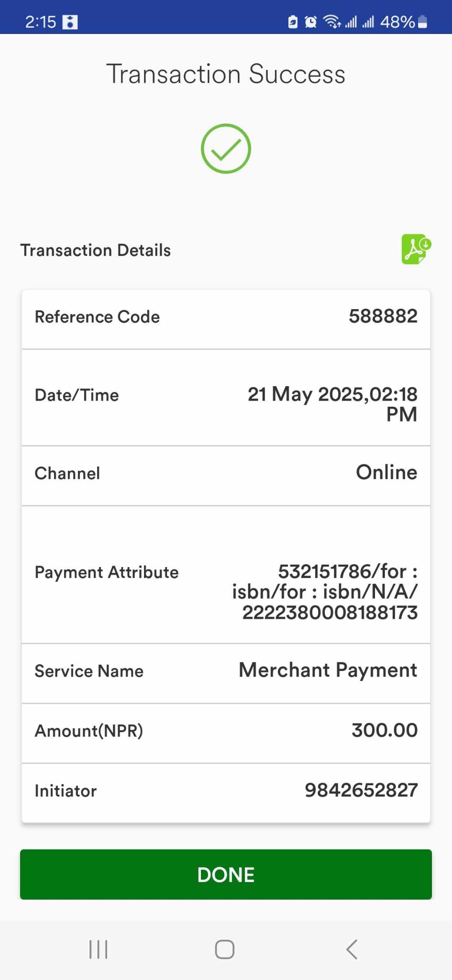Tap the green success checkmark icon
Viewport: 452px width, 980px height.
pyautogui.click(x=226, y=149)
